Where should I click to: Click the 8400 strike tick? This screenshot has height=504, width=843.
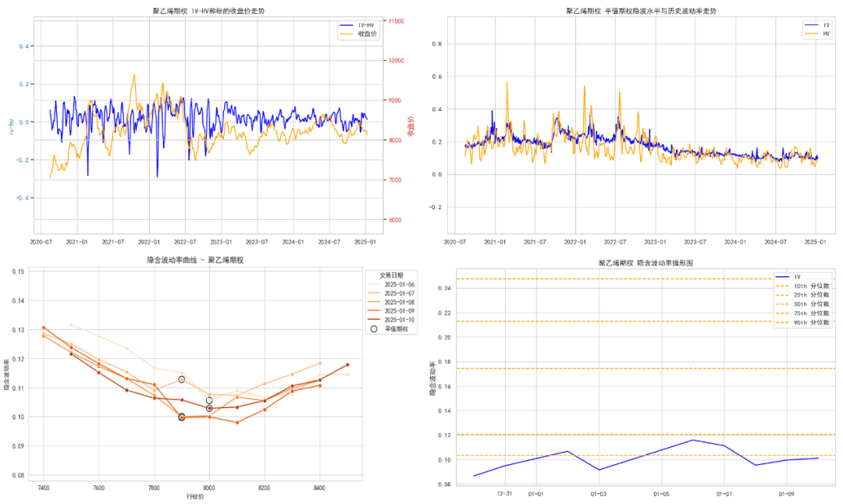[319, 488]
